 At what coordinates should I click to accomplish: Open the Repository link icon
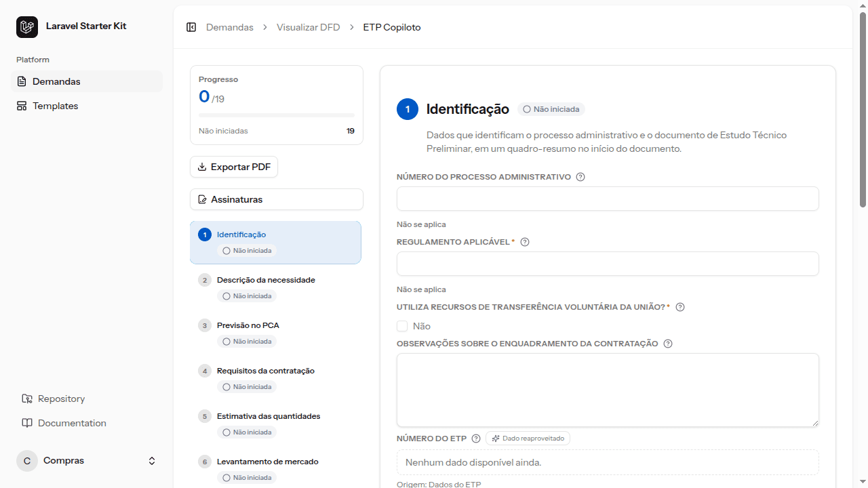click(x=27, y=399)
